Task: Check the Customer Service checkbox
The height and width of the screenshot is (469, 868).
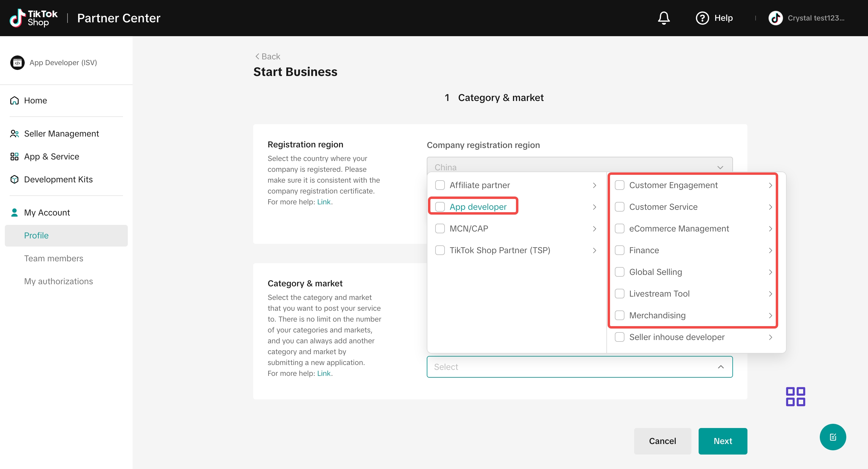Action: click(619, 206)
